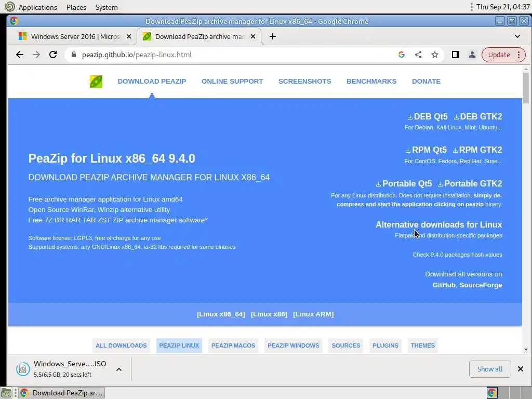
Task: Open the Chrome side panel icon
Action: click(x=455, y=55)
